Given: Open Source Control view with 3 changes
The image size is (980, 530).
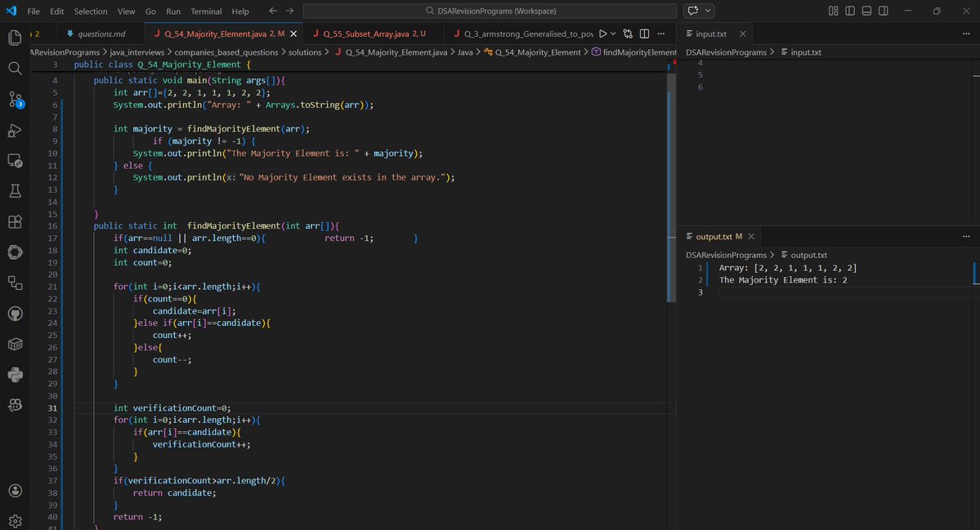Looking at the screenshot, I should pyautogui.click(x=15, y=100).
